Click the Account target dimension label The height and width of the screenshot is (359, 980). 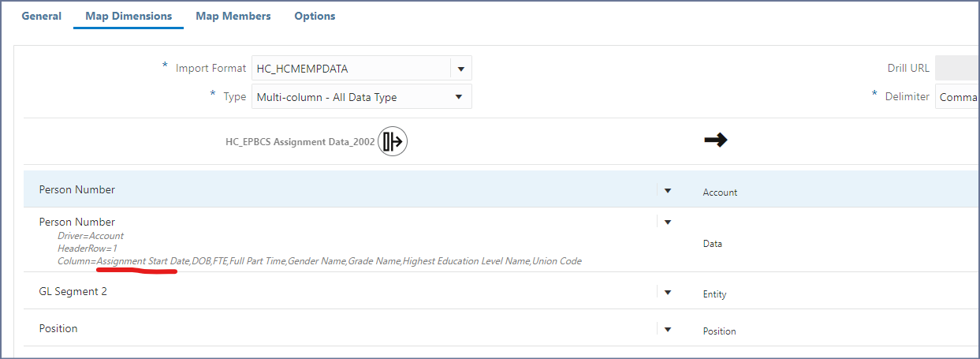click(x=720, y=193)
